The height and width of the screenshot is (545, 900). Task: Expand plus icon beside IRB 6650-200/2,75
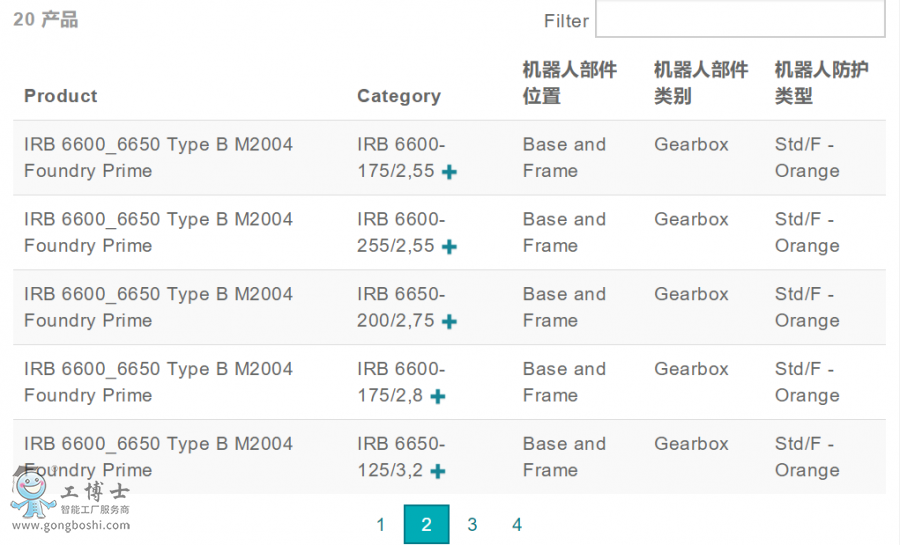449,322
